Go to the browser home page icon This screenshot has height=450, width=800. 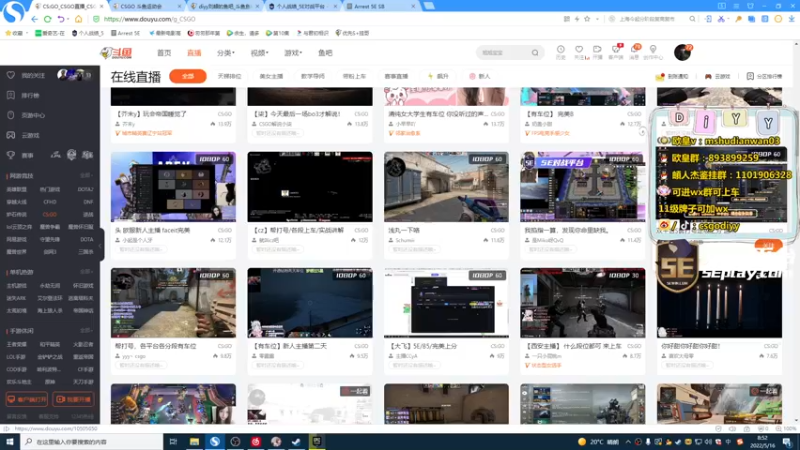(78, 19)
